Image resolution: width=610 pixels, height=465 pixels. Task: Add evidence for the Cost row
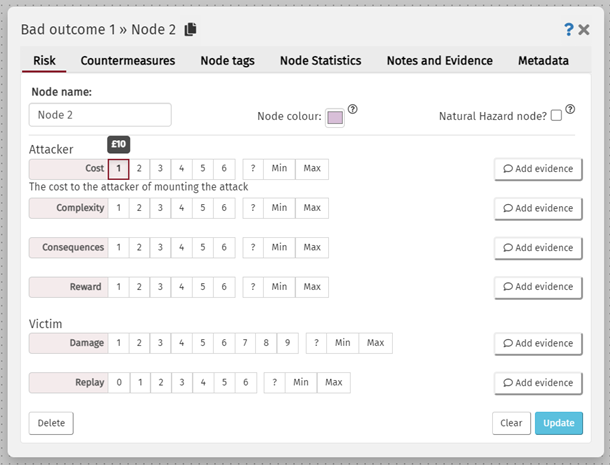coord(538,169)
